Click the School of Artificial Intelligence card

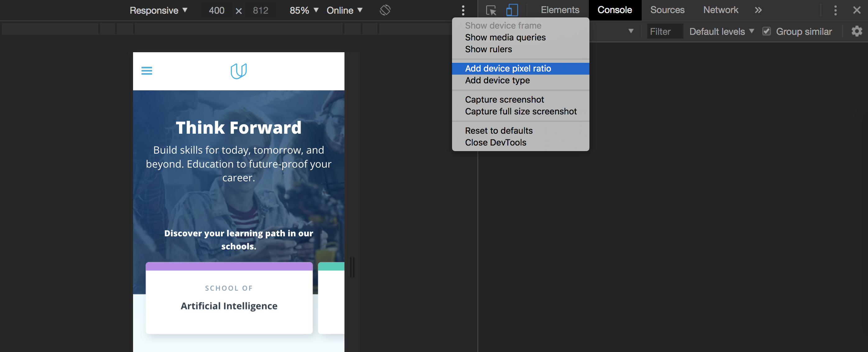(x=229, y=299)
